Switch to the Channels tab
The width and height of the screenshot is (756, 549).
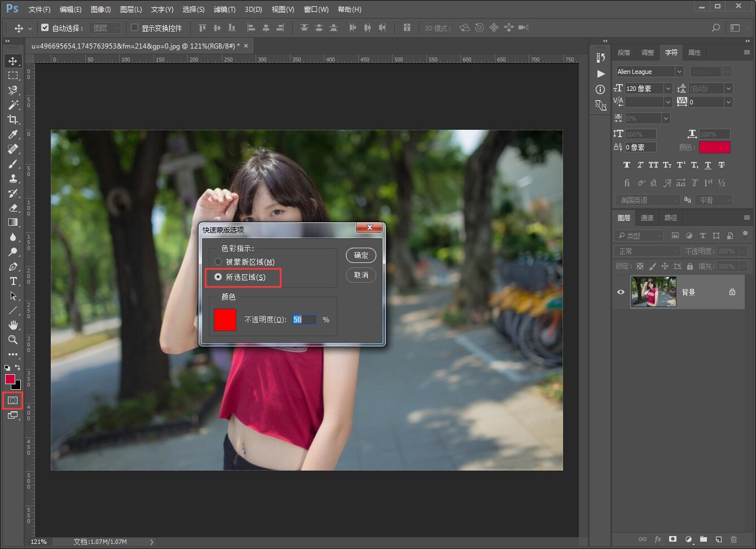coord(647,218)
